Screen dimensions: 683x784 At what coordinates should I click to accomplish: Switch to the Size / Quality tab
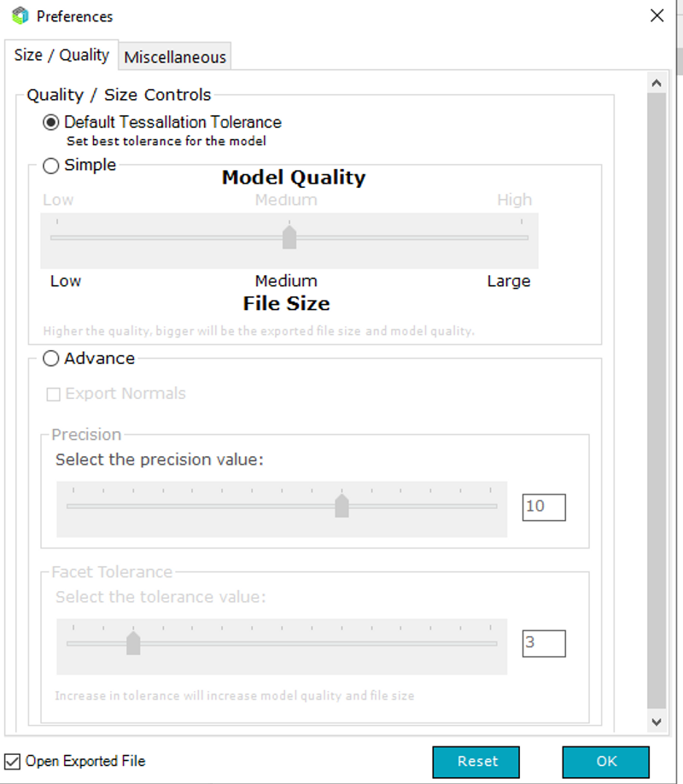pyautogui.click(x=61, y=55)
